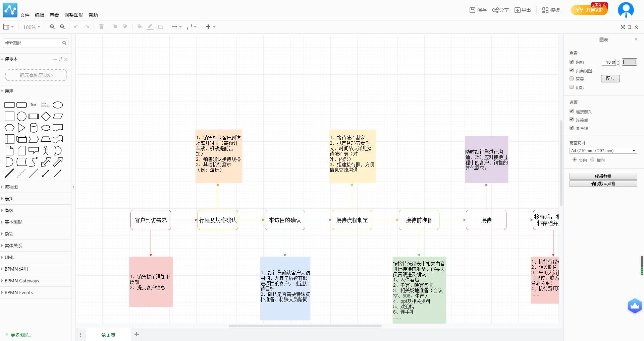Click the edit pencil icon in 便笺本
The width and height of the screenshot is (644, 341).
[60, 59]
